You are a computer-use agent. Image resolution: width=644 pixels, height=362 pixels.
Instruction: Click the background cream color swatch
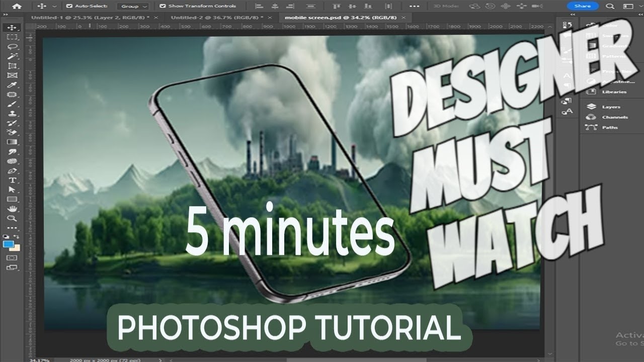(x=16, y=248)
